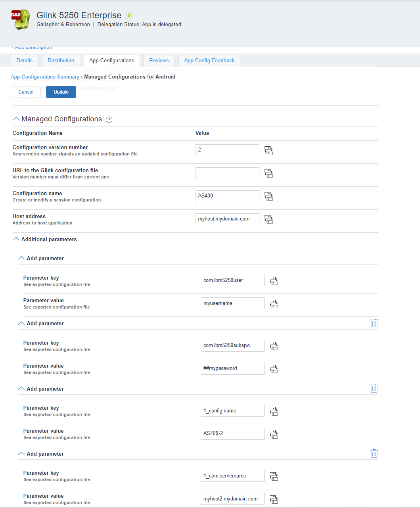Go back to App Configurations Summary link
The image size is (420, 508).
tap(45, 77)
